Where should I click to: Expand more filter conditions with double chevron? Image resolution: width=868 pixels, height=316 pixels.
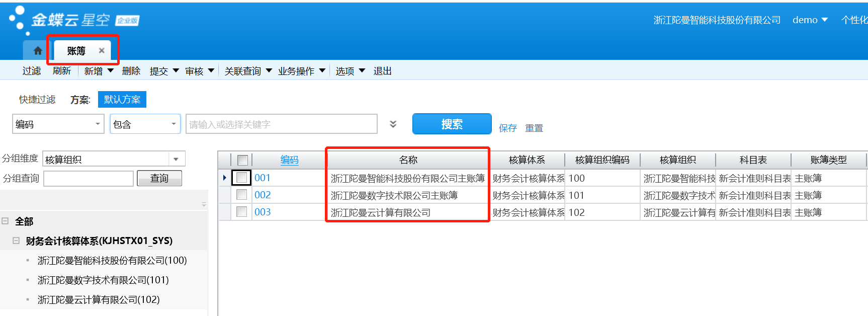[x=393, y=124]
